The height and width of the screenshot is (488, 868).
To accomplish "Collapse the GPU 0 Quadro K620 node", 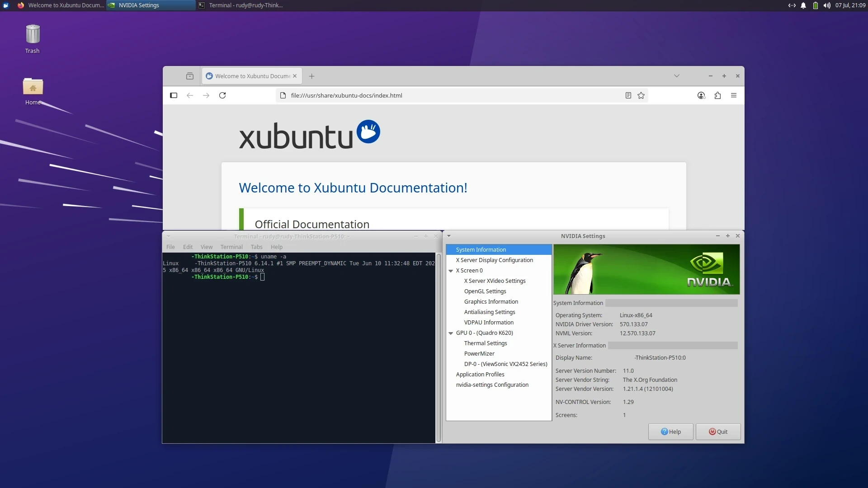I will [451, 333].
